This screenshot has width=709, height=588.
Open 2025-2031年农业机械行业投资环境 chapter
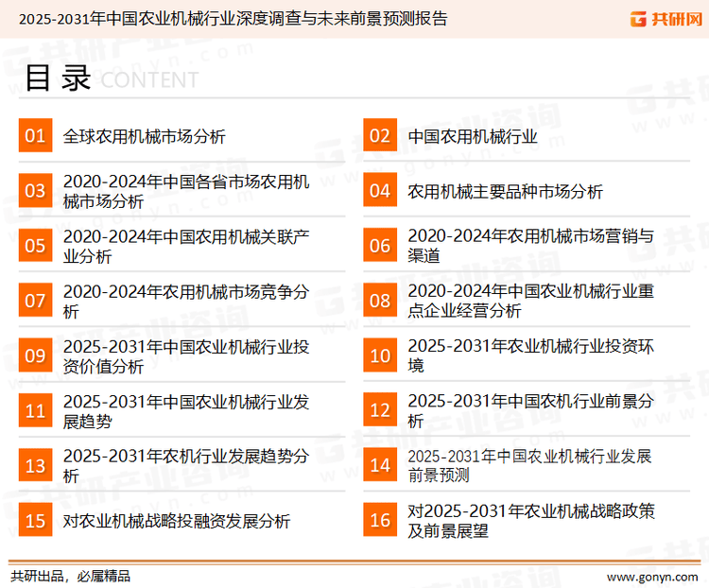tap(530, 355)
